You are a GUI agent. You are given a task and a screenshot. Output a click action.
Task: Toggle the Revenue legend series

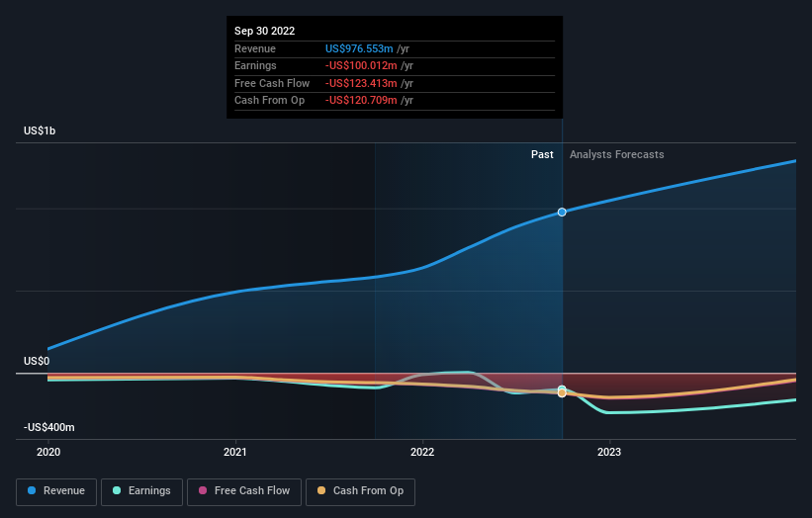[x=56, y=491]
